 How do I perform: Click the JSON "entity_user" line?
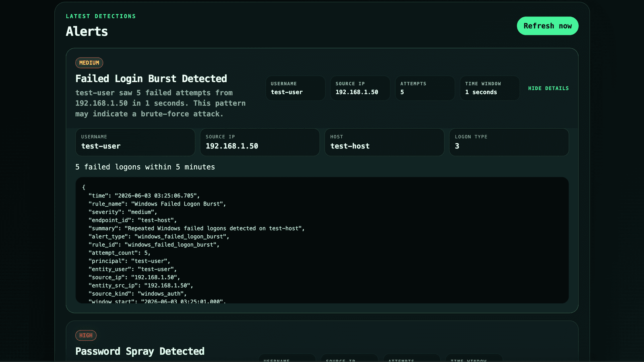click(x=132, y=269)
